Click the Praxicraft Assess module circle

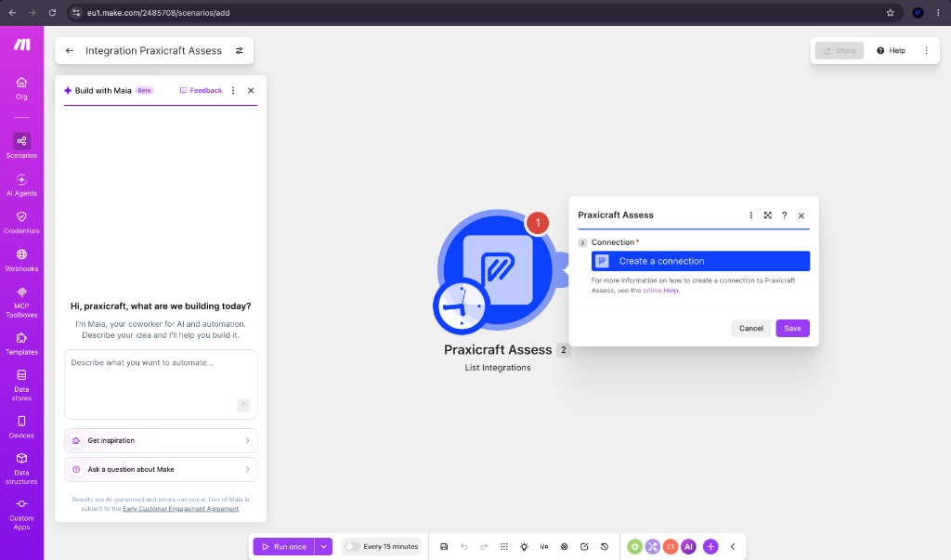coord(498,270)
